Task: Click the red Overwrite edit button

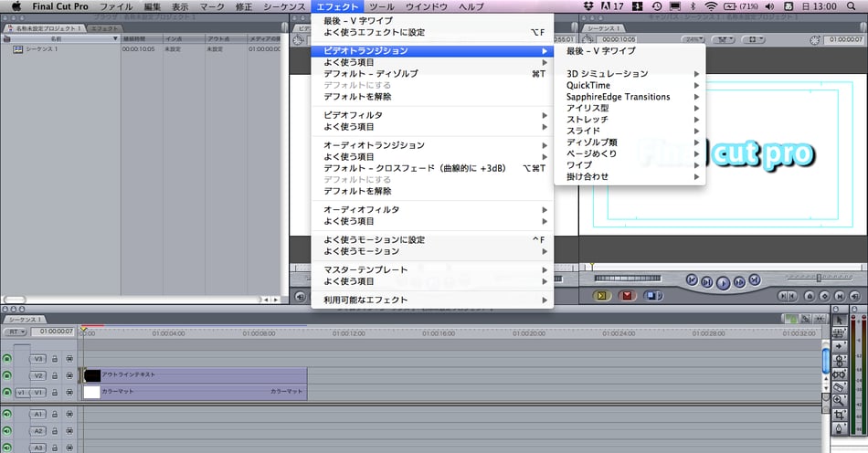Action: [x=627, y=296]
